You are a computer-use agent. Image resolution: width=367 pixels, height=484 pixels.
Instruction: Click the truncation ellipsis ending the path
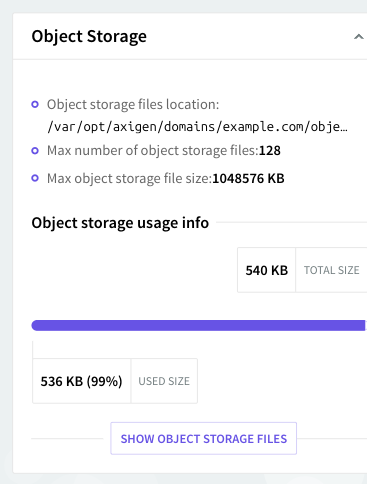click(x=344, y=130)
